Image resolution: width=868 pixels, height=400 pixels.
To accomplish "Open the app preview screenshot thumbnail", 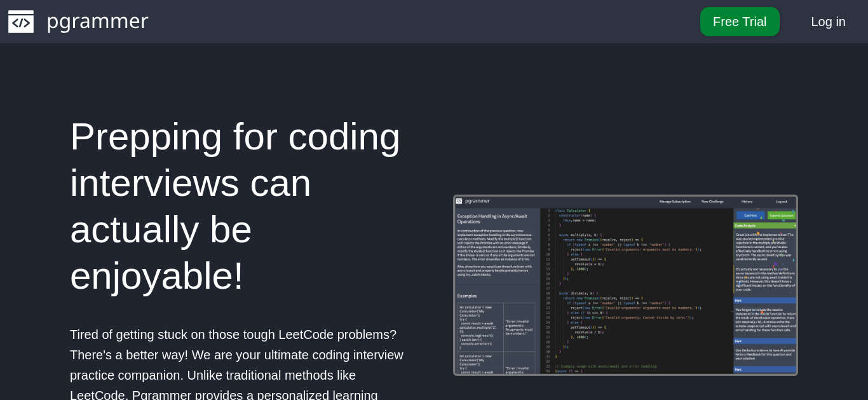I will click(x=625, y=285).
